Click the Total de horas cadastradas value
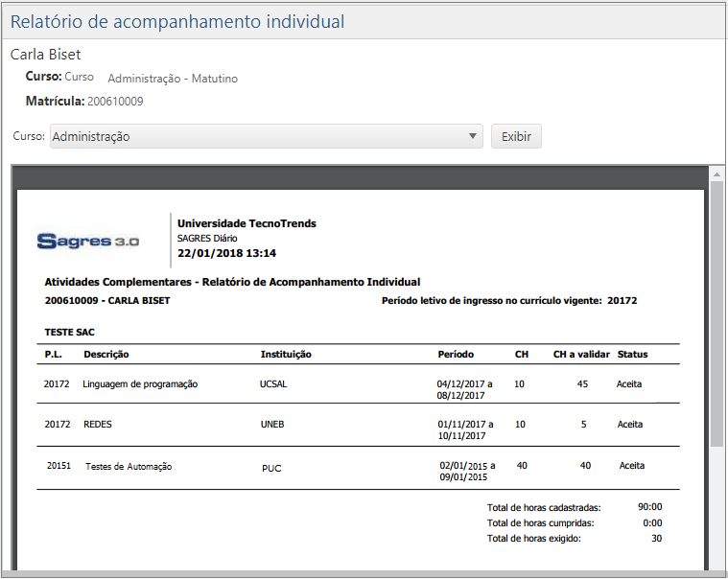728x579 pixels. pyautogui.click(x=650, y=507)
